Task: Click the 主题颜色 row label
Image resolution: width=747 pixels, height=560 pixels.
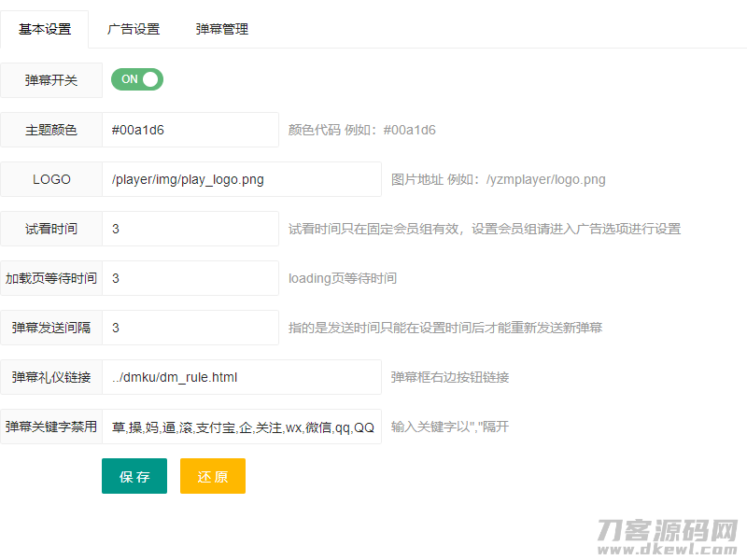Action: tap(51, 130)
